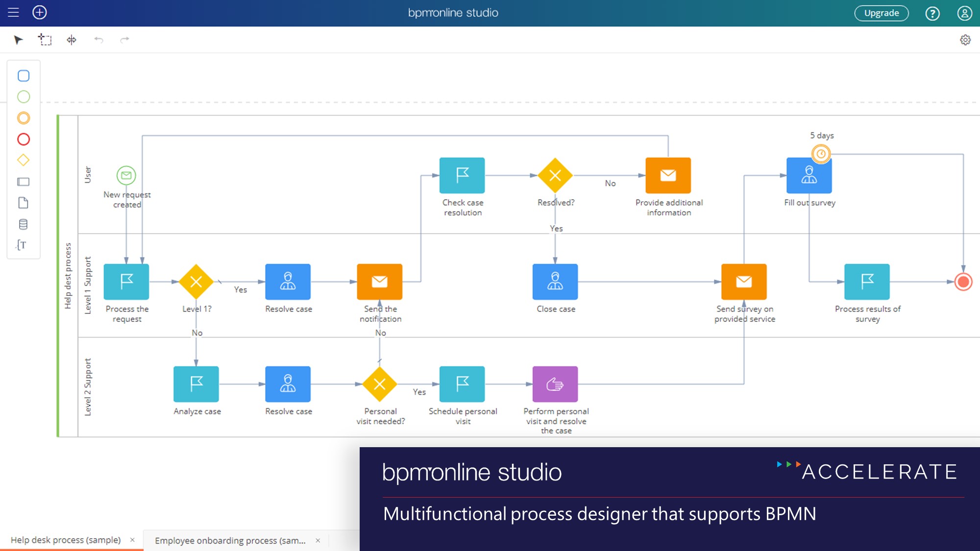Screen dimensions: 980x551
Task: Select the Level 1? gateway
Action: click(x=196, y=282)
